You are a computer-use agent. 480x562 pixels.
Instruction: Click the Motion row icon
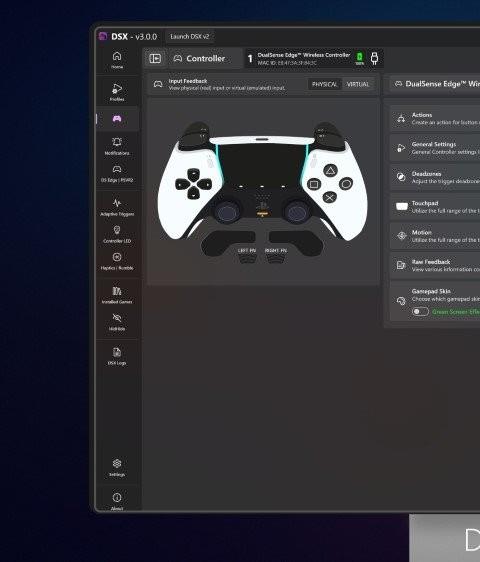coord(401,236)
